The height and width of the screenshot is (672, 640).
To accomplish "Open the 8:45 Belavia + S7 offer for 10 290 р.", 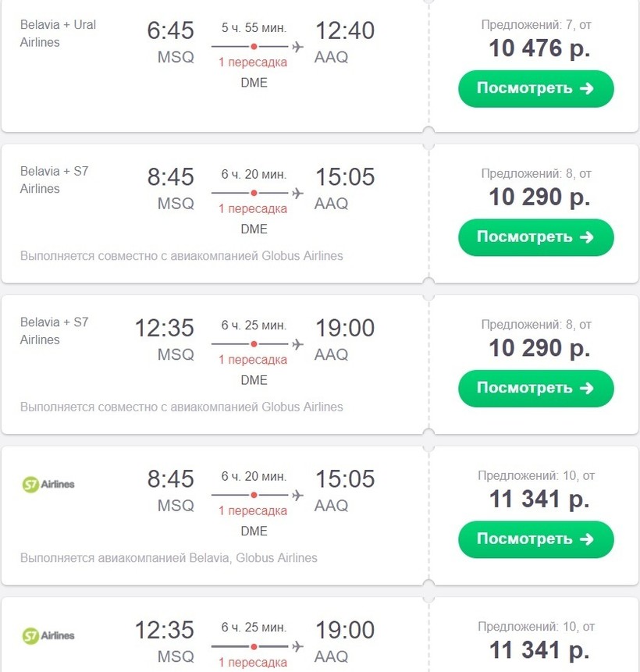I will [535, 237].
